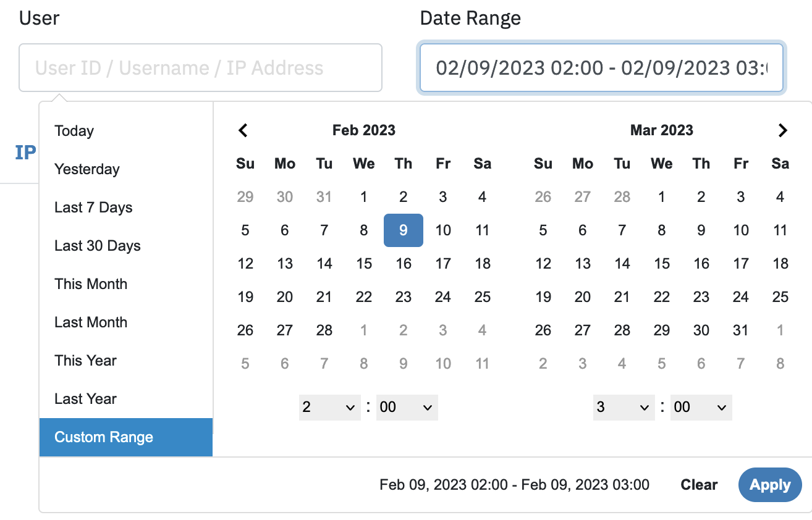Click the Date Range input field
Image resolution: width=812 pixels, height=520 pixels.
point(601,67)
